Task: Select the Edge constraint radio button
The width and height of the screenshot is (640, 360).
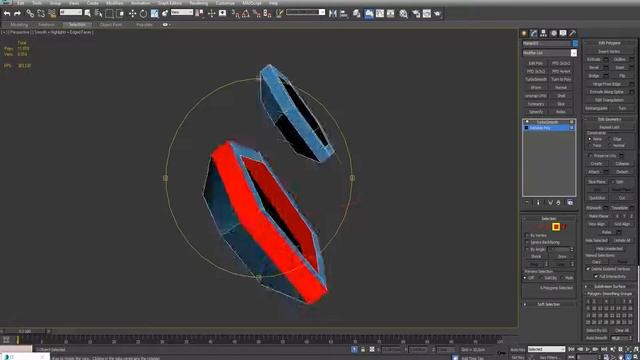Action: point(611,139)
